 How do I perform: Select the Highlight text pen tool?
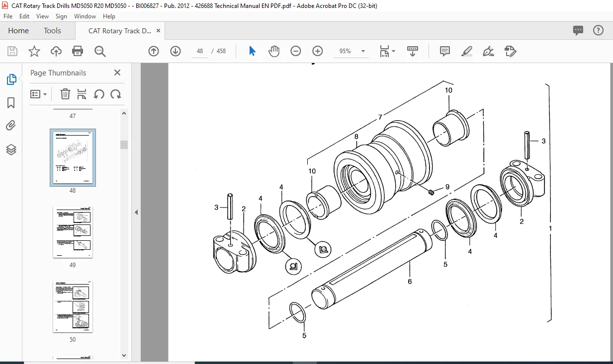coord(466,51)
